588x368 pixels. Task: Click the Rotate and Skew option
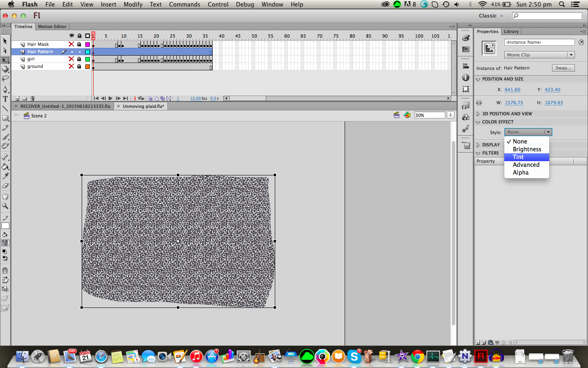coord(5,280)
